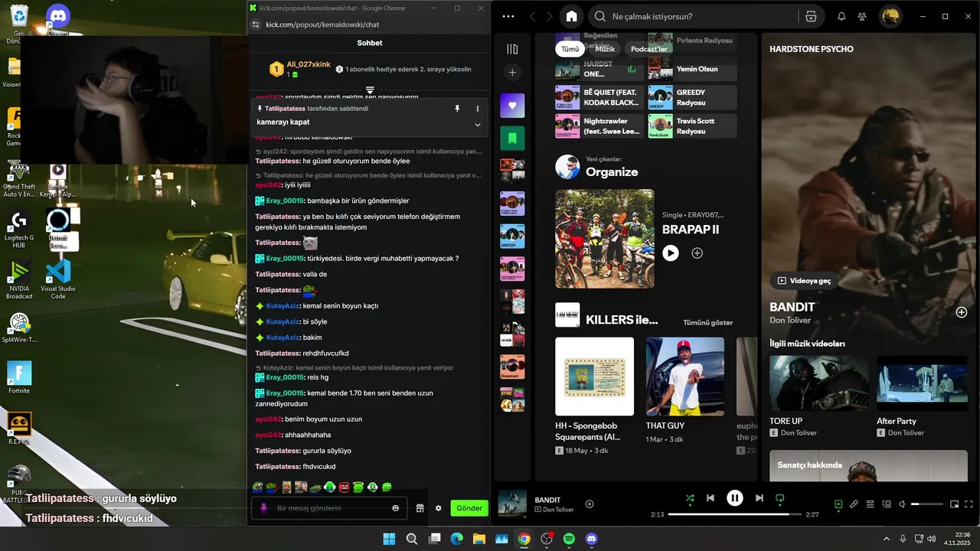Open Spotify Home via the house icon
980x551 pixels.
[571, 17]
